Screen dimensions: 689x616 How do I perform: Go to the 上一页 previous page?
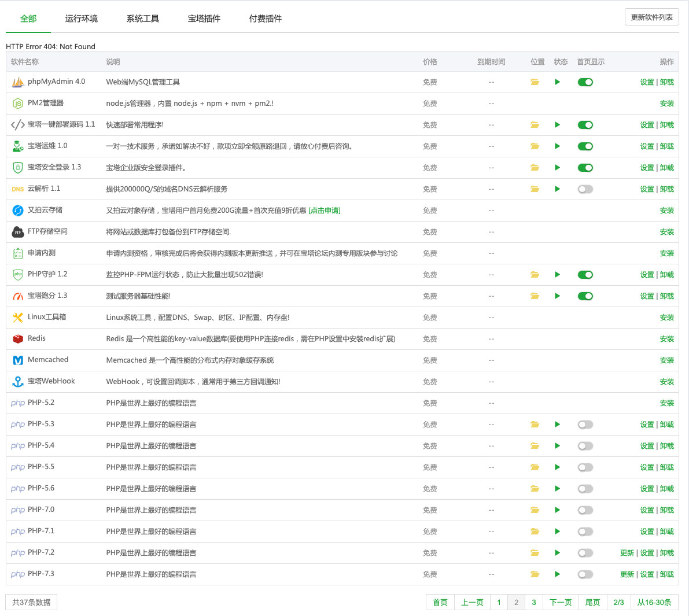(472, 602)
